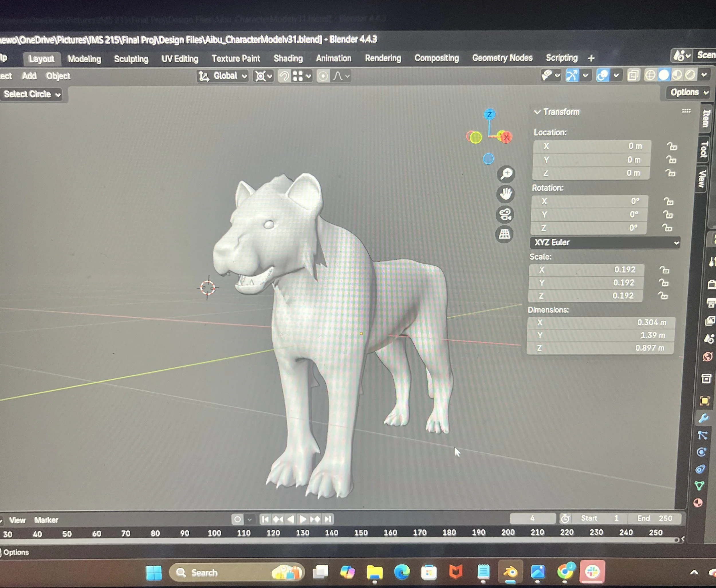
Task: Open the Object menu
Action: point(58,76)
